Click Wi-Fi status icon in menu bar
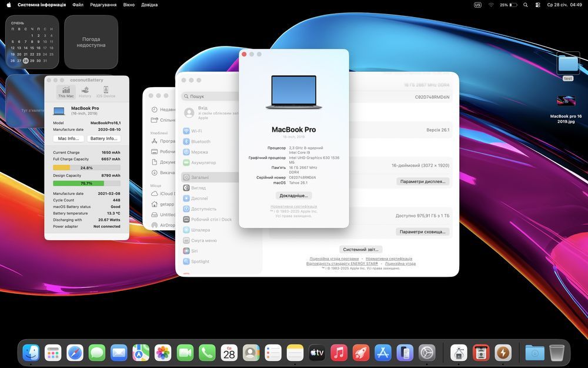Viewport: 588px width, 368px height. point(491,5)
